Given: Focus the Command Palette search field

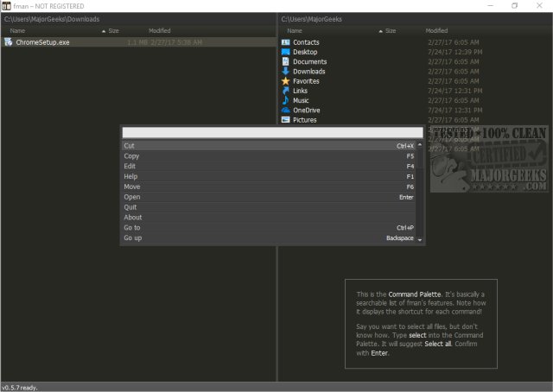Looking at the screenshot, I should (x=273, y=133).
